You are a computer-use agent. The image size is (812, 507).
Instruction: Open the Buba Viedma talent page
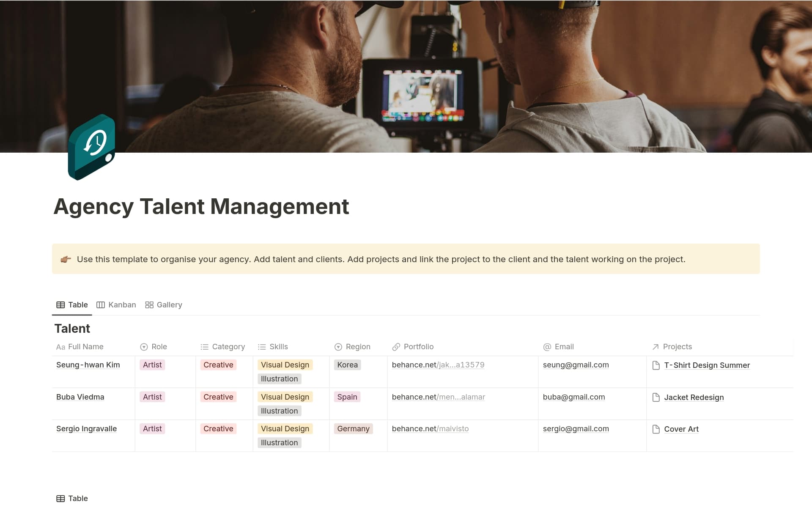[80, 397]
